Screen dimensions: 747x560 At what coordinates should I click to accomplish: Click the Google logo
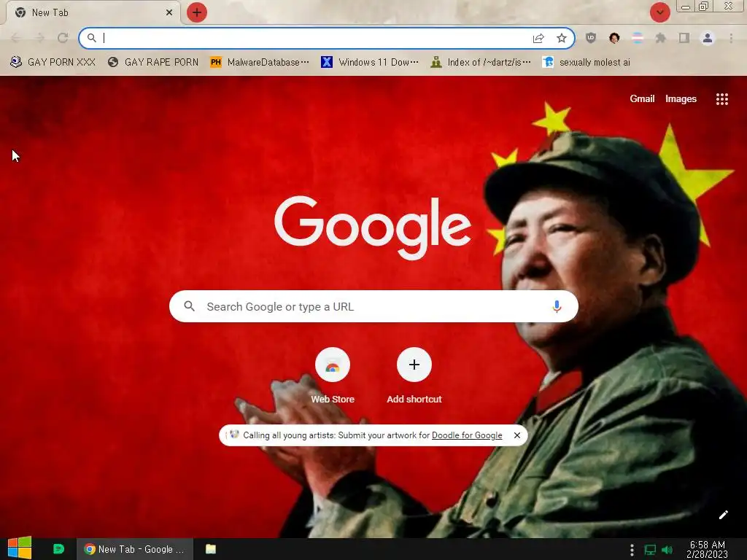373,227
